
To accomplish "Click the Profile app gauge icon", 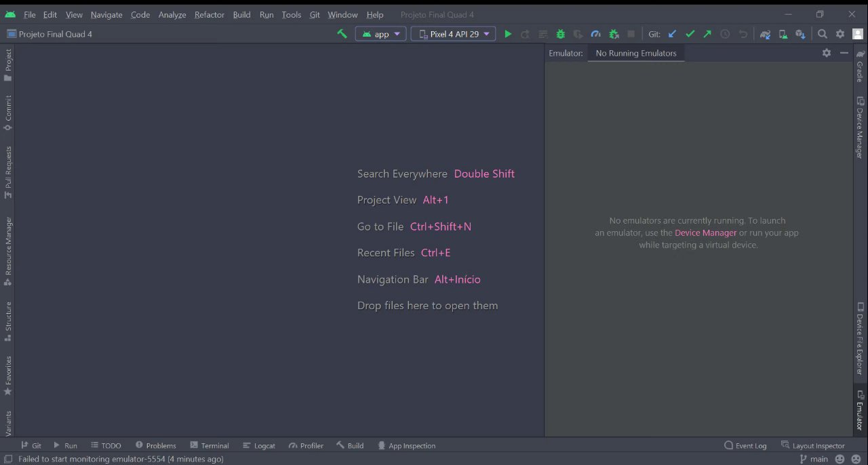I will [595, 34].
